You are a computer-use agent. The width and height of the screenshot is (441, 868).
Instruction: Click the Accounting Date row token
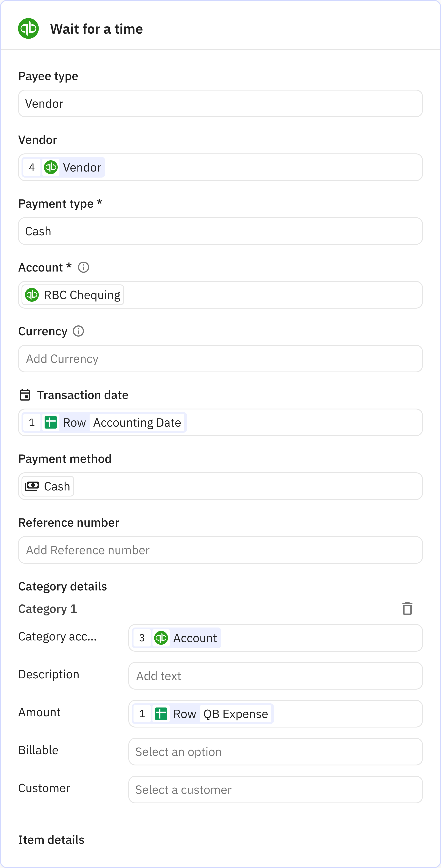point(137,423)
